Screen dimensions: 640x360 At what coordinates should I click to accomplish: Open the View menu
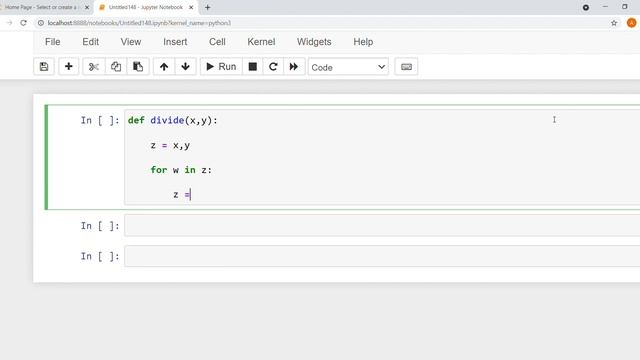(x=131, y=42)
